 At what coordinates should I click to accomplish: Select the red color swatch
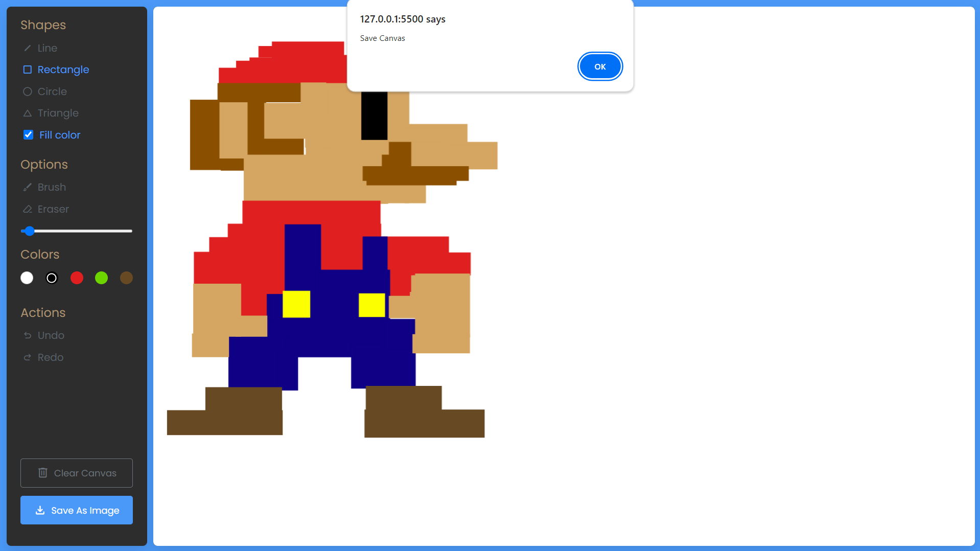point(77,278)
